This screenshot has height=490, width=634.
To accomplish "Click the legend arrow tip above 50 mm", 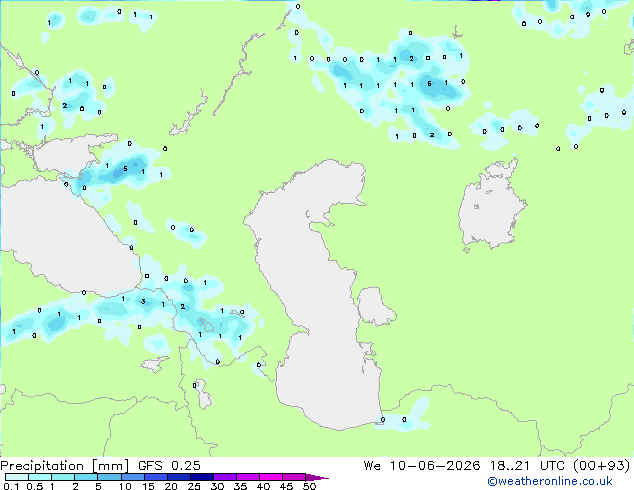I will [317, 477].
